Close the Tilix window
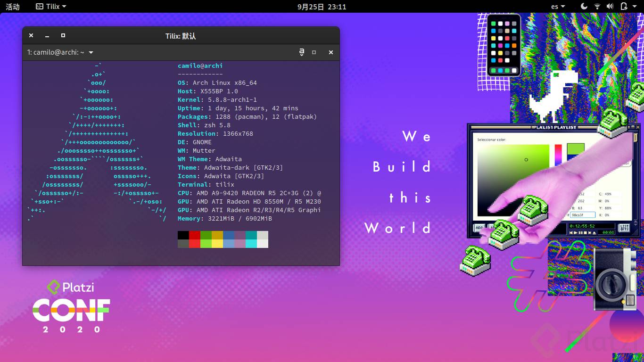644x362 pixels. tap(31, 35)
